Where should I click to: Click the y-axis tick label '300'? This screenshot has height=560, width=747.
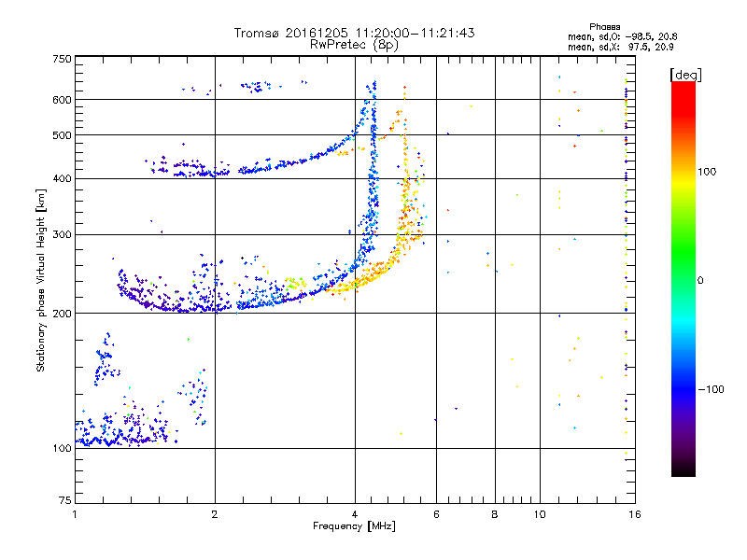[x=62, y=234]
